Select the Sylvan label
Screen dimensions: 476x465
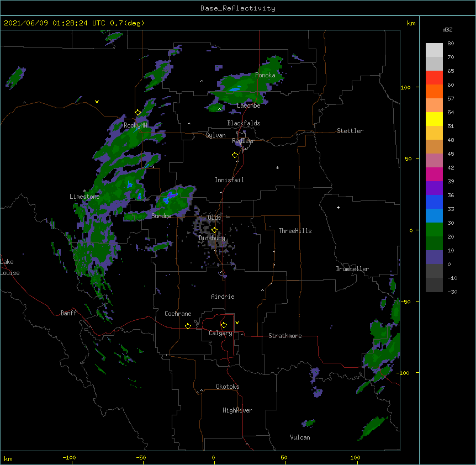click(x=215, y=135)
